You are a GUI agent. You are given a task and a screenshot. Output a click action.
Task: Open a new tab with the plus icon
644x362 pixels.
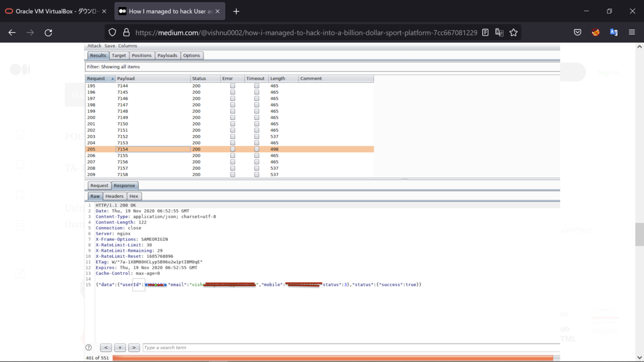tap(236, 11)
